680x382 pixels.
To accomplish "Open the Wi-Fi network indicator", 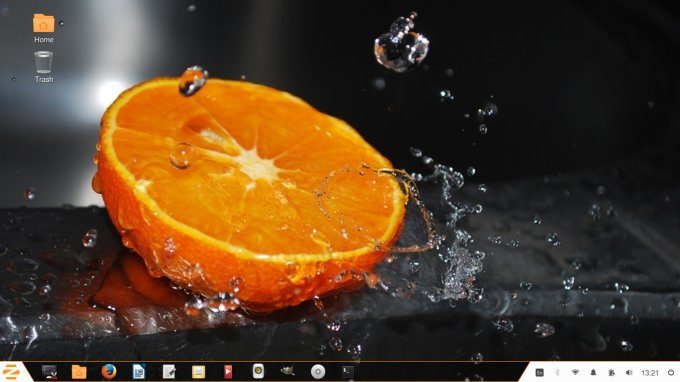I will (x=575, y=372).
